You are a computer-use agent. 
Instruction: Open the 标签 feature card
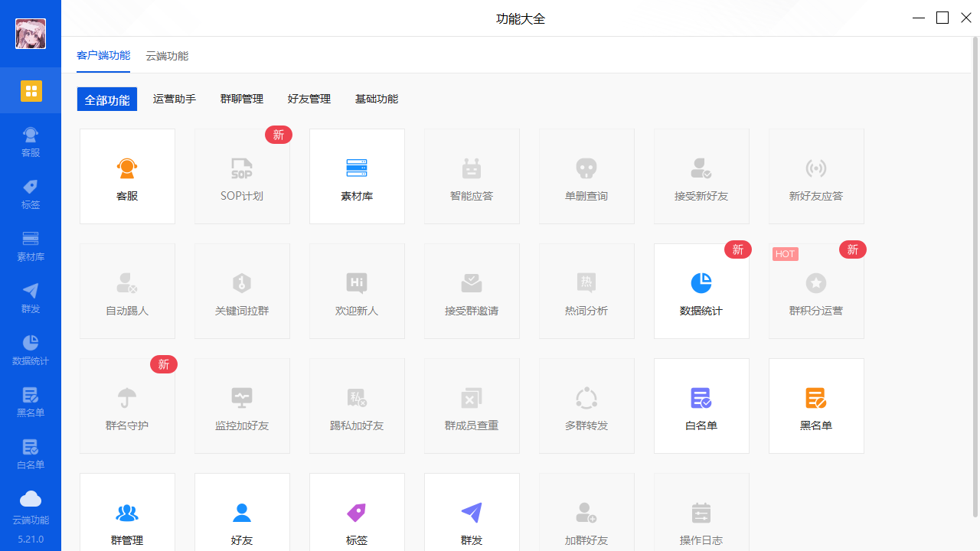(357, 512)
